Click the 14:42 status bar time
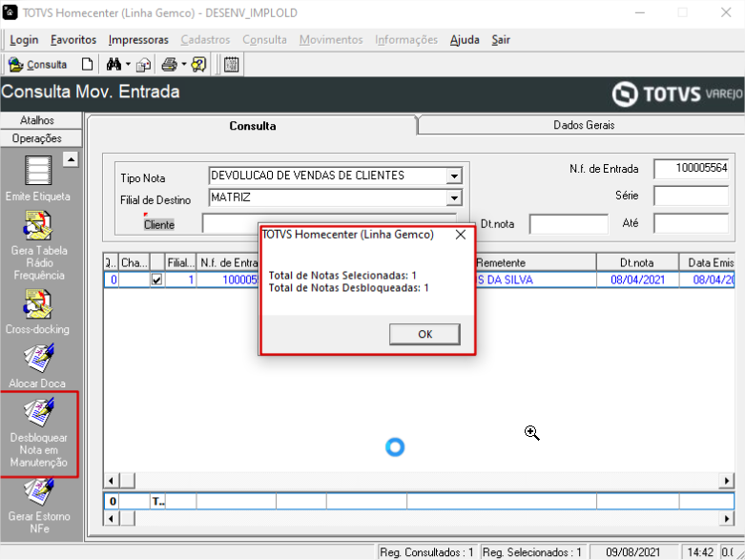Image resolution: width=745 pixels, height=560 pixels. click(700, 552)
